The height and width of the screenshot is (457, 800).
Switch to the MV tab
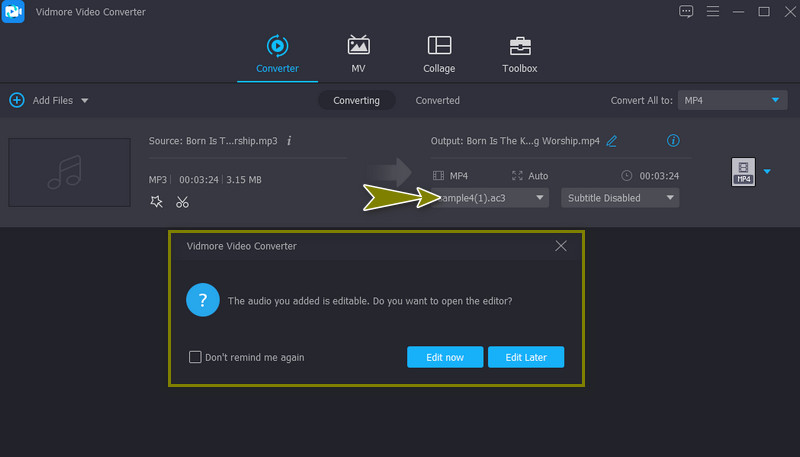(358, 54)
